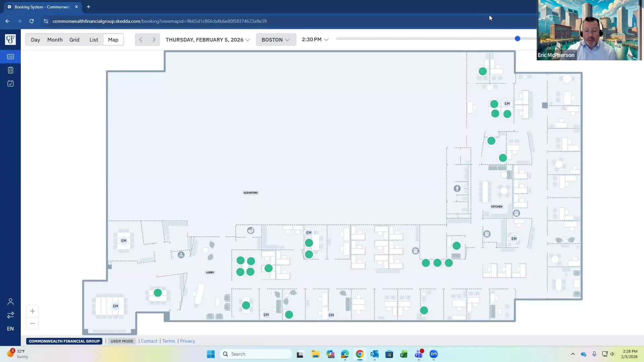The image size is (644, 362).
Task: Click the switch arrows sidebar icon
Action: [x=10, y=315]
